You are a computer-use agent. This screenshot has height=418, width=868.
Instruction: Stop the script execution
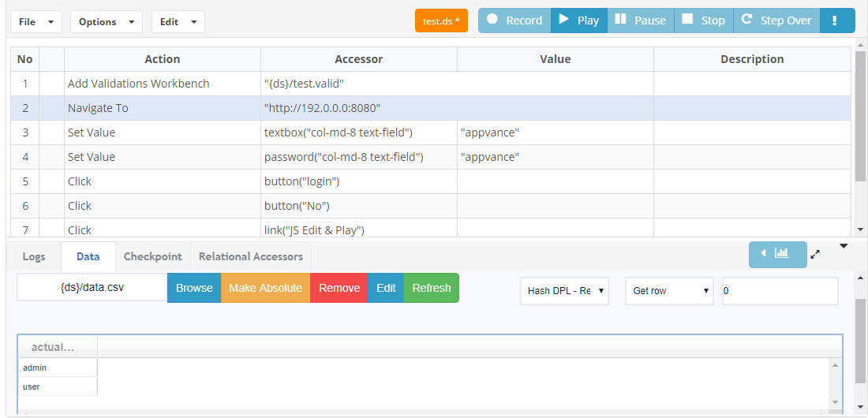[x=704, y=21]
